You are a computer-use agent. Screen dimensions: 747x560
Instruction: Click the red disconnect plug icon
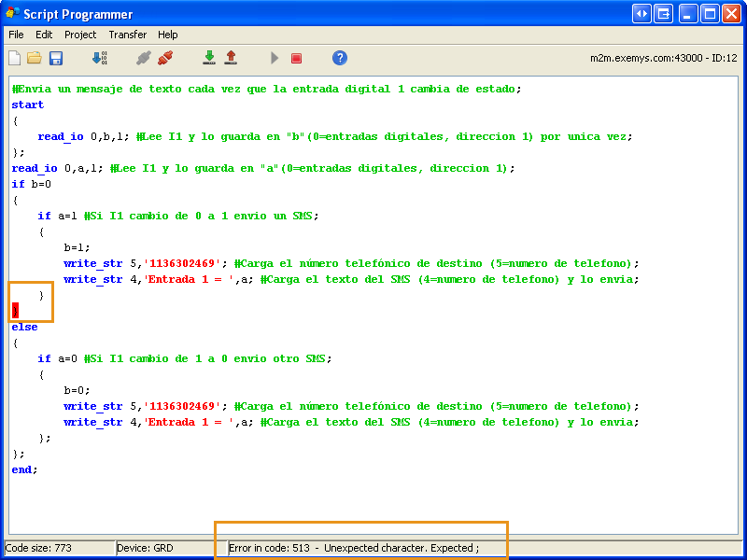click(165, 58)
